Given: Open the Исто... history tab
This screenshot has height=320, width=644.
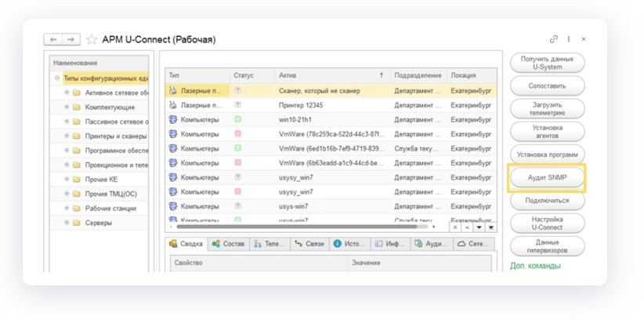Looking at the screenshot, I should coord(350,244).
